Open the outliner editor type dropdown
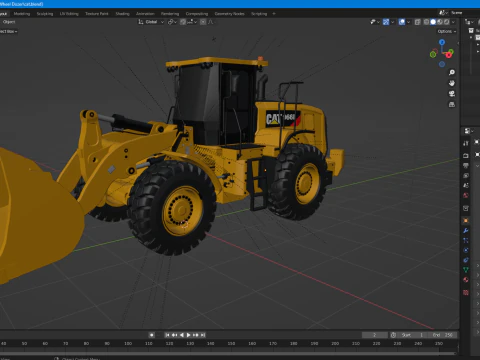Screen dimensions: 480x360 470,22
